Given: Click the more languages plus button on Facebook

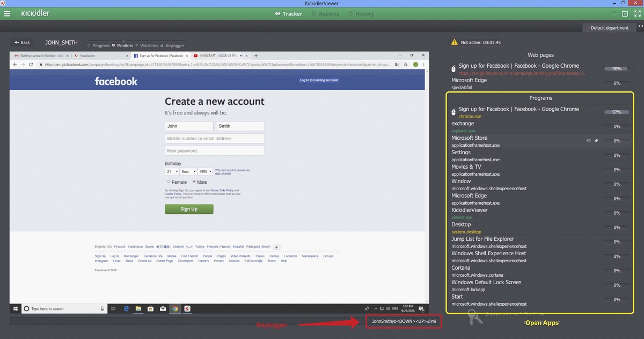Looking at the screenshot, I should point(276,247).
